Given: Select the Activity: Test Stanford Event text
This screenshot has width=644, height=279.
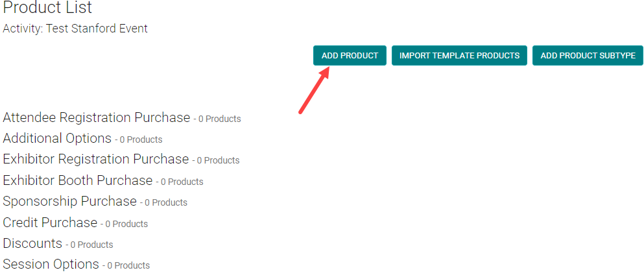Looking at the screenshot, I should (x=75, y=29).
